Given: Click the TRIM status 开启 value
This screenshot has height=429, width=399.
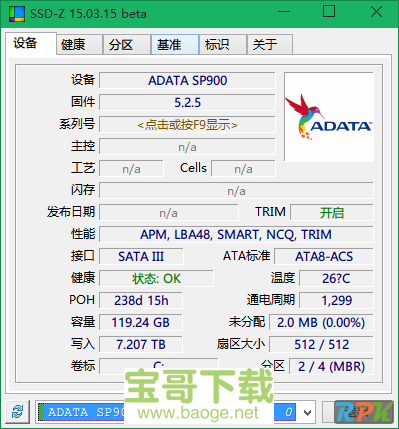Looking at the screenshot, I should click(332, 213).
